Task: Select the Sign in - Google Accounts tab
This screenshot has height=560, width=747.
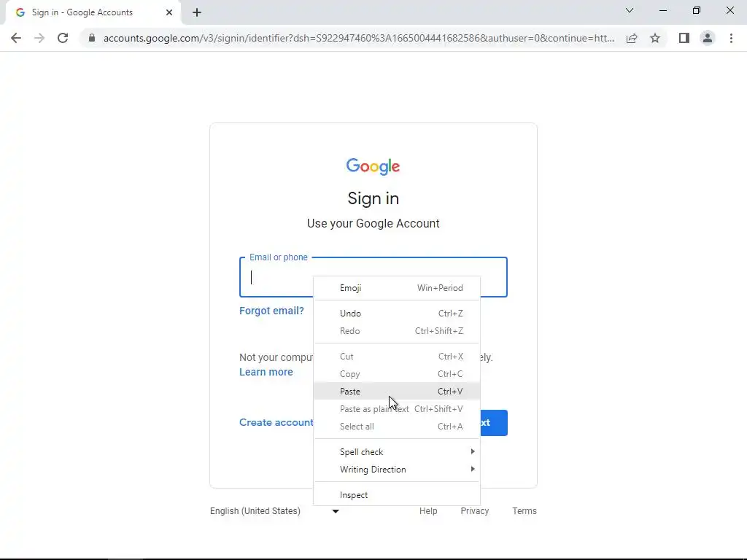Action: point(93,12)
